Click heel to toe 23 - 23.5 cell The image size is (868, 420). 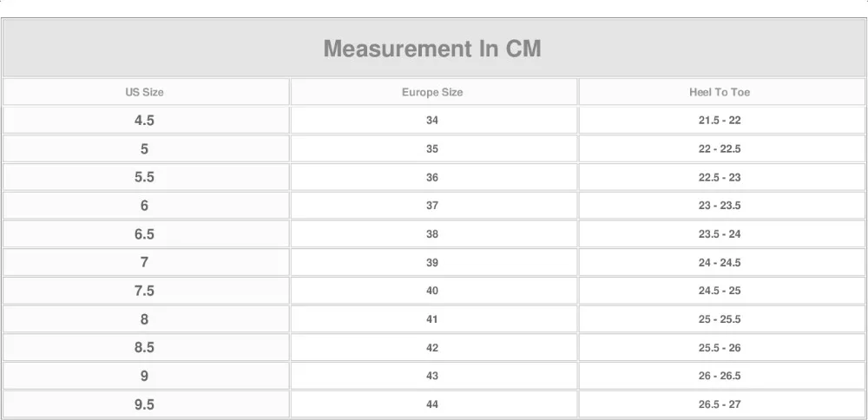[720, 206]
